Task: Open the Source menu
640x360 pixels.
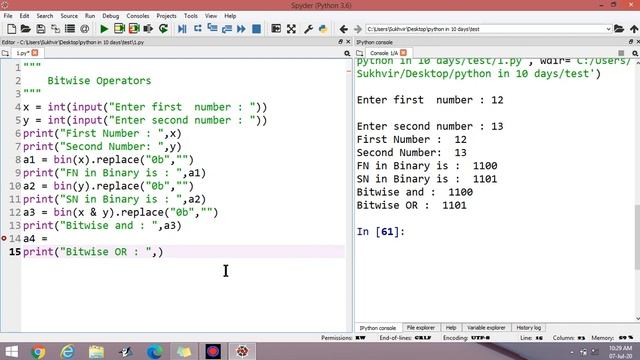Action: 69,16
